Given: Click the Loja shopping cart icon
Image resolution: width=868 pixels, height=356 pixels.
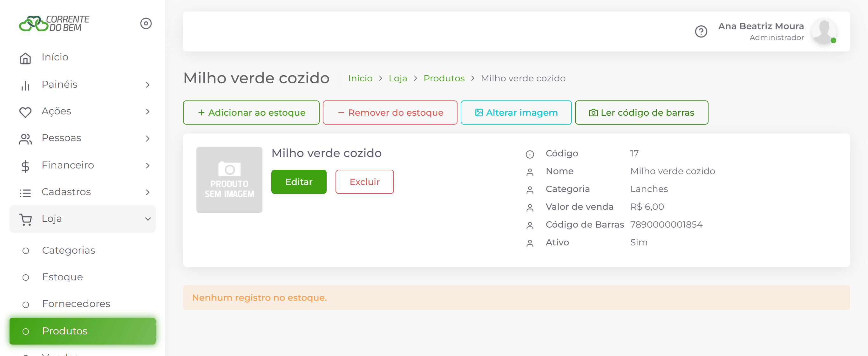Looking at the screenshot, I should coord(25,219).
